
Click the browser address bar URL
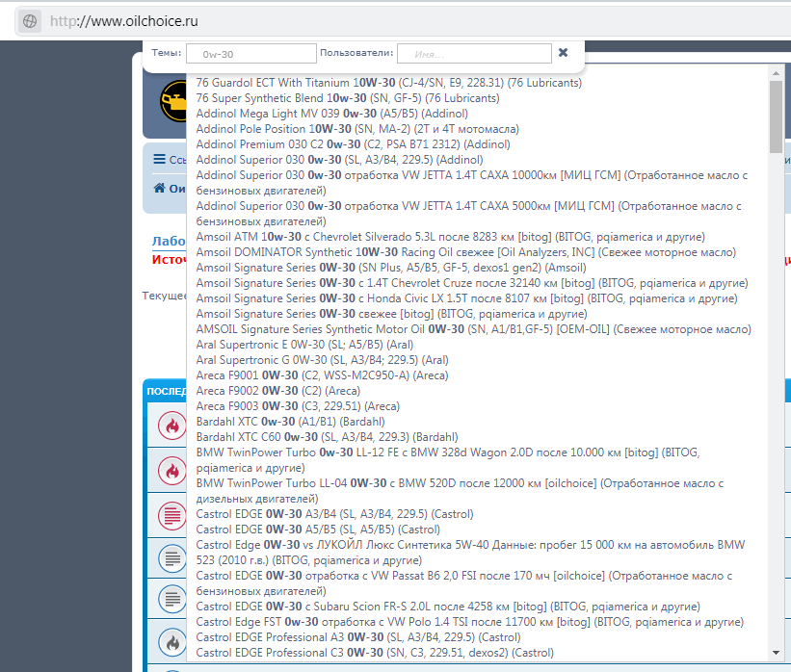[123, 21]
